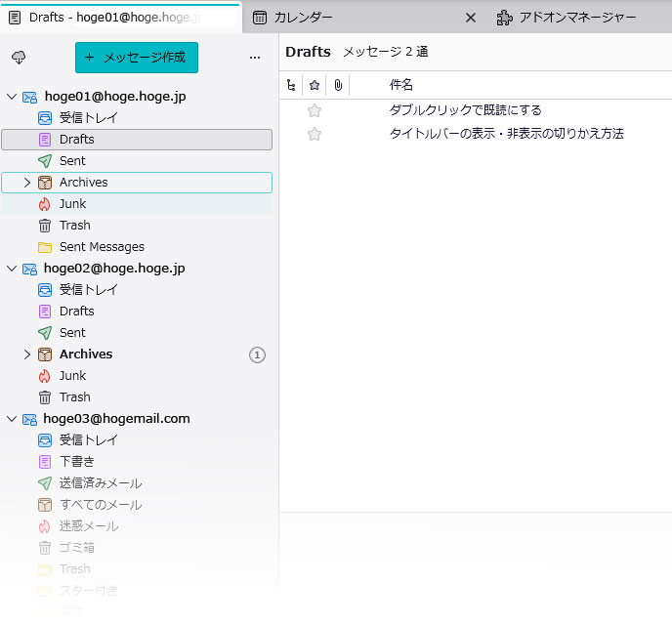Select Drafts folder under hoge02
The height and width of the screenshot is (625, 672).
click(x=137, y=312)
